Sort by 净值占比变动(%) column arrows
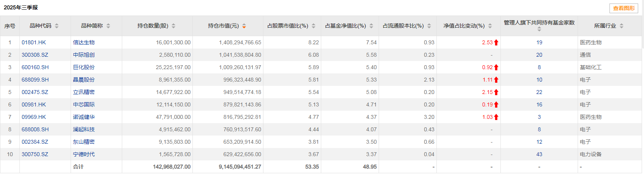The width and height of the screenshot is (644, 174). tap(490, 26)
